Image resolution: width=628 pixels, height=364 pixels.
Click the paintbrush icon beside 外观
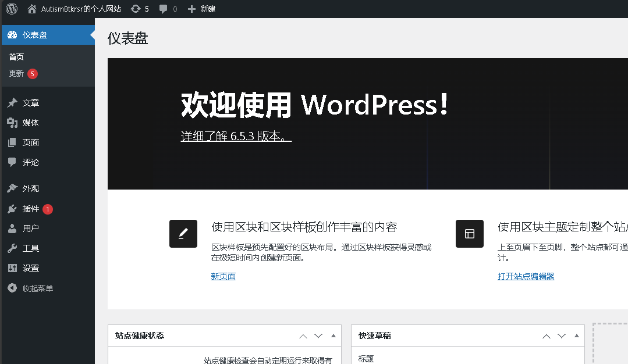click(12, 188)
